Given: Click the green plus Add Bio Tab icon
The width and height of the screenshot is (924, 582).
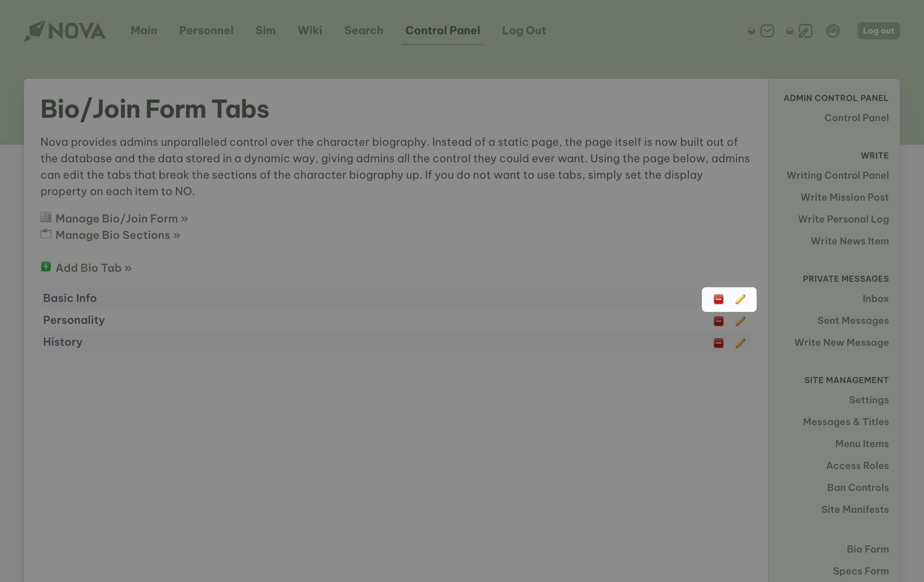Looking at the screenshot, I should click(x=46, y=267).
